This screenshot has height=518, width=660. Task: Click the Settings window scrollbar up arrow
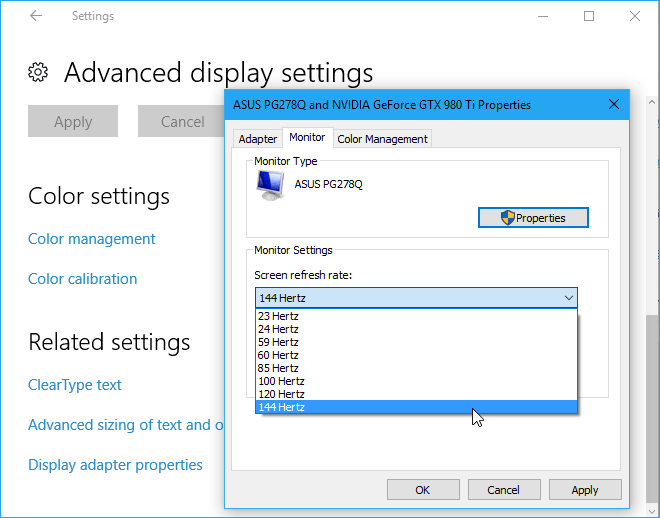click(652, 102)
